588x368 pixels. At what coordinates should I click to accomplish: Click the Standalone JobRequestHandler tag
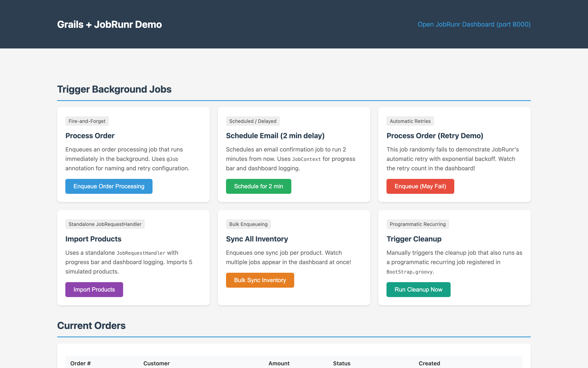[x=105, y=224]
